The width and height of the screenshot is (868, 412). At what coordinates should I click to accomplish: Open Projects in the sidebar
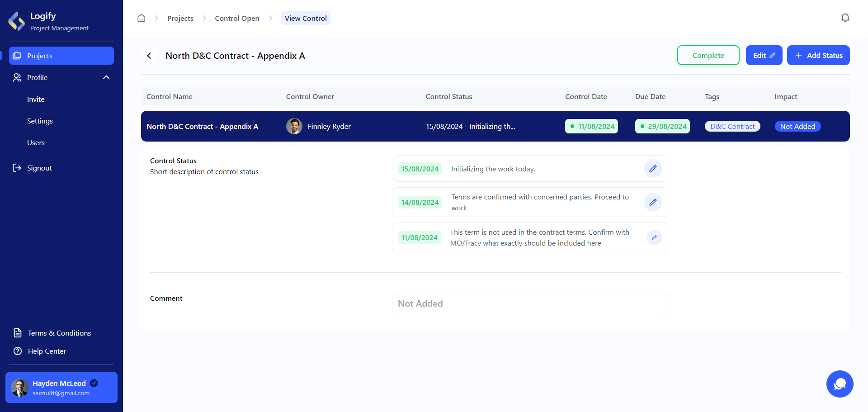pos(61,56)
